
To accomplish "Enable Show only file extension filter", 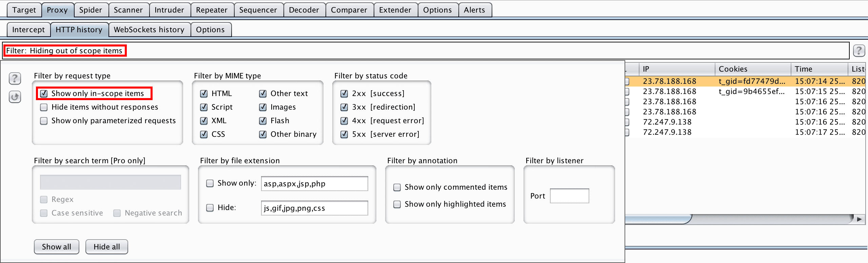I will tap(210, 183).
